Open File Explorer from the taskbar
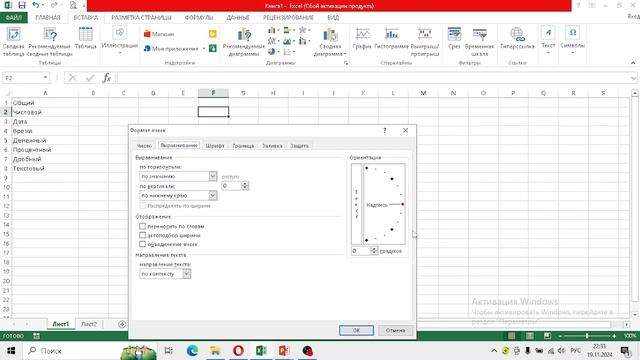The image size is (640, 360). coord(215,351)
